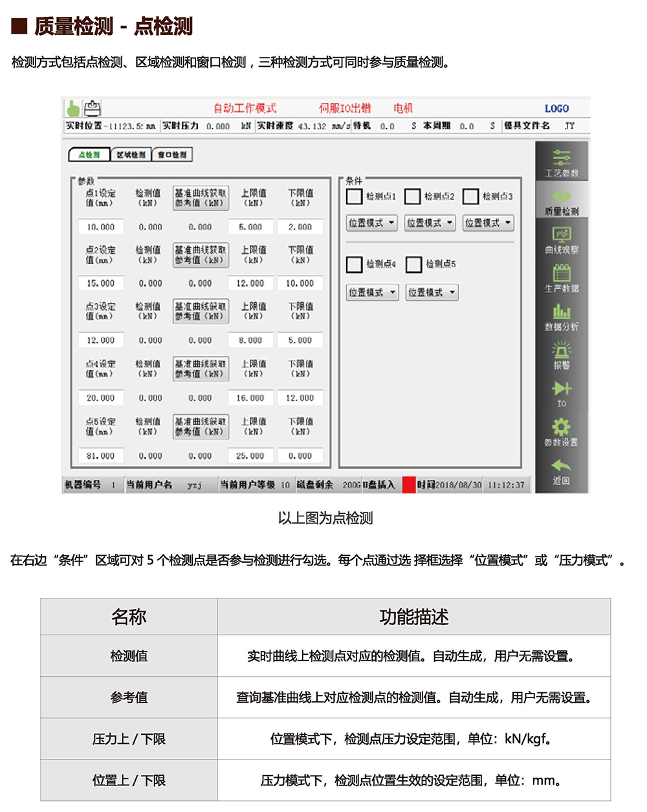The image size is (647, 812).
Task: Open the 报警 alarm icon
Action: click(x=561, y=351)
